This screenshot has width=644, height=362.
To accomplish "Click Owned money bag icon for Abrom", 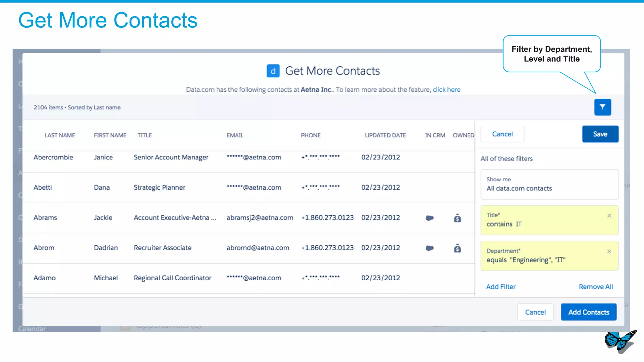I will pyautogui.click(x=458, y=248).
